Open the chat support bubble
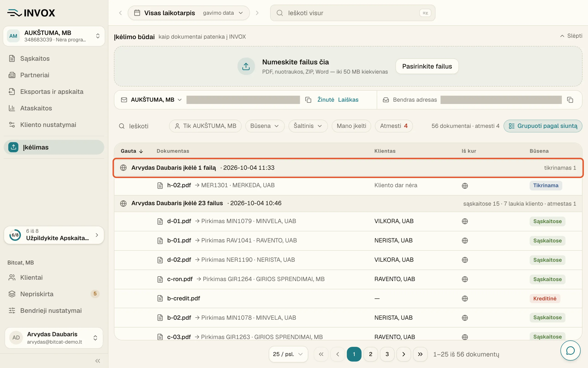588x368 pixels. [570, 351]
